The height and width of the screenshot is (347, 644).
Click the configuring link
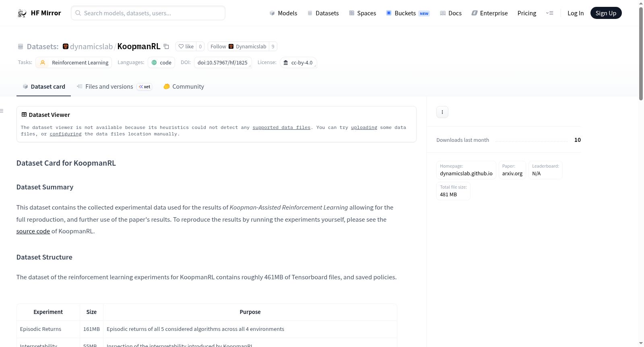(x=66, y=134)
